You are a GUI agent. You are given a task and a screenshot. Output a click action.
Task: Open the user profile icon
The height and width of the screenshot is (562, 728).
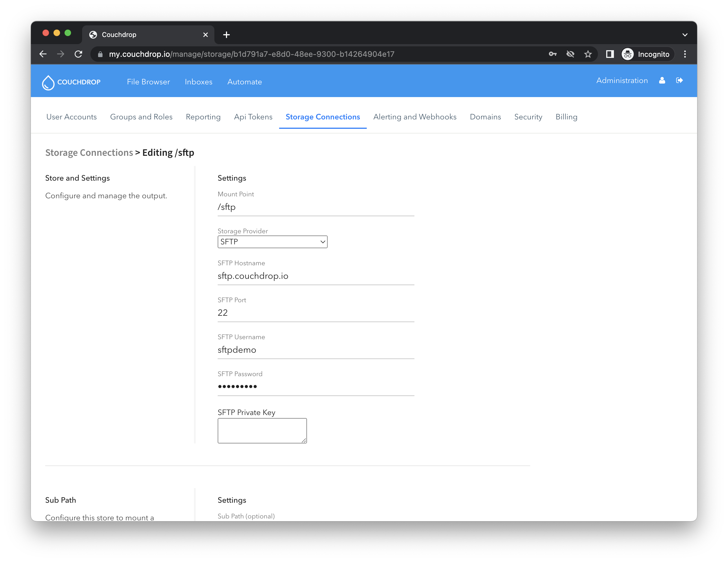point(662,80)
